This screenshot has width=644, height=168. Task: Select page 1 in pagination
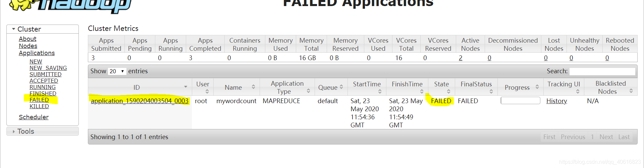pyautogui.click(x=592, y=137)
